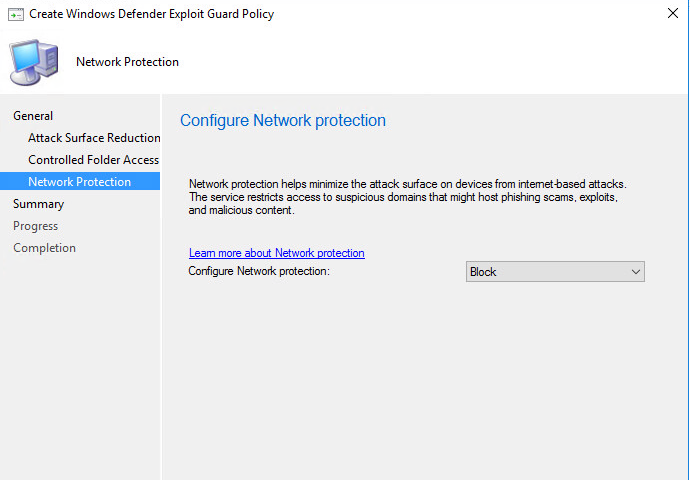The height and width of the screenshot is (480, 690).
Task: Open the Configure Network protection dropdown
Action: 555,271
